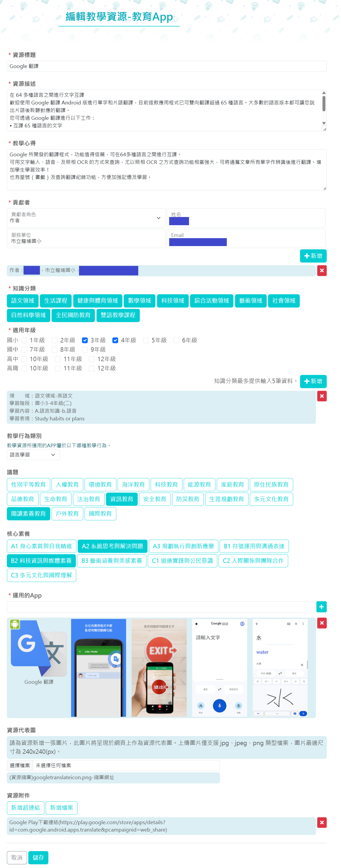Click the 資源標題 input field

[x=167, y=66]
